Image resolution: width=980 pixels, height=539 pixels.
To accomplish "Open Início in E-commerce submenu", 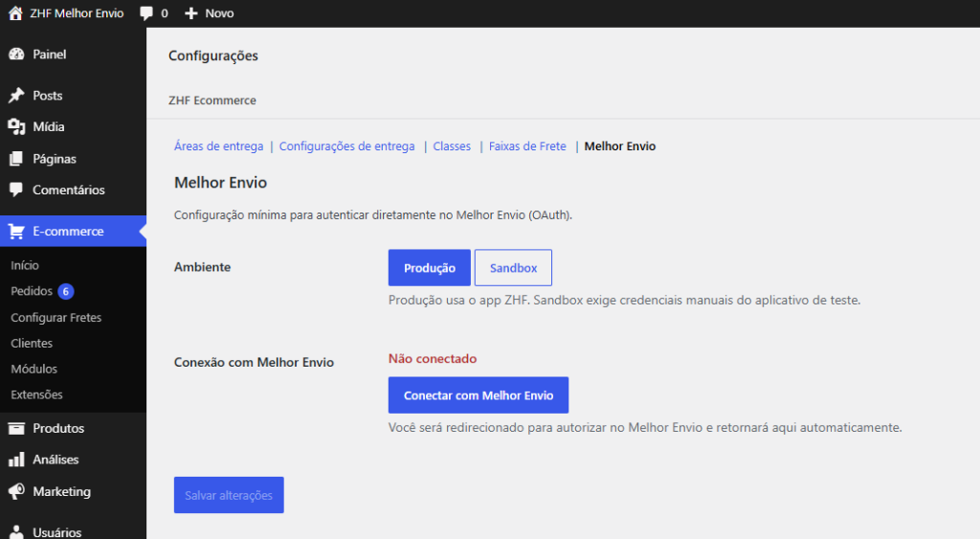I will (25, 265).
